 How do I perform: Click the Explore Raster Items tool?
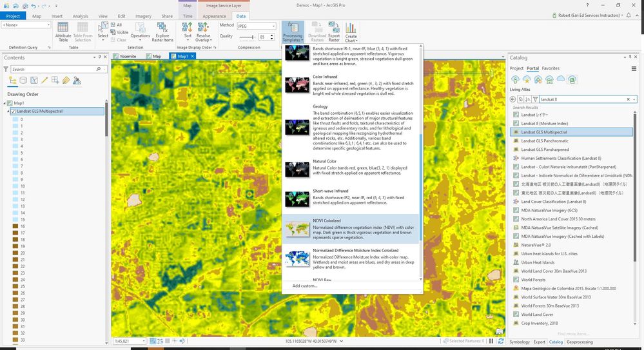(162, 32)
